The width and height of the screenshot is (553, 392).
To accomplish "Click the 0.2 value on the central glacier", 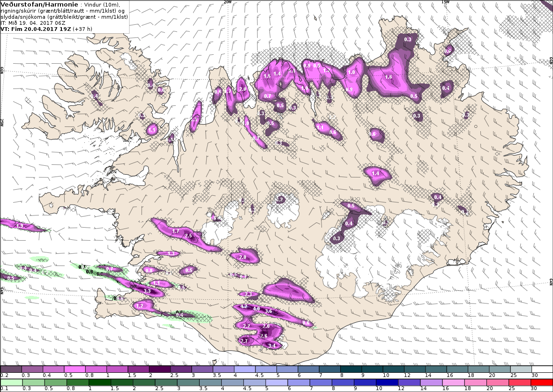I will coord(280,200).
